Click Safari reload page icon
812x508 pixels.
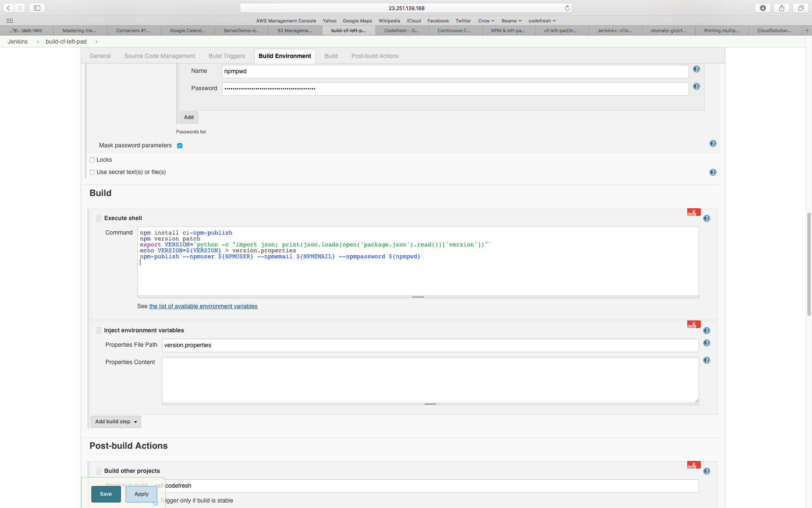(x=567, y=8)
